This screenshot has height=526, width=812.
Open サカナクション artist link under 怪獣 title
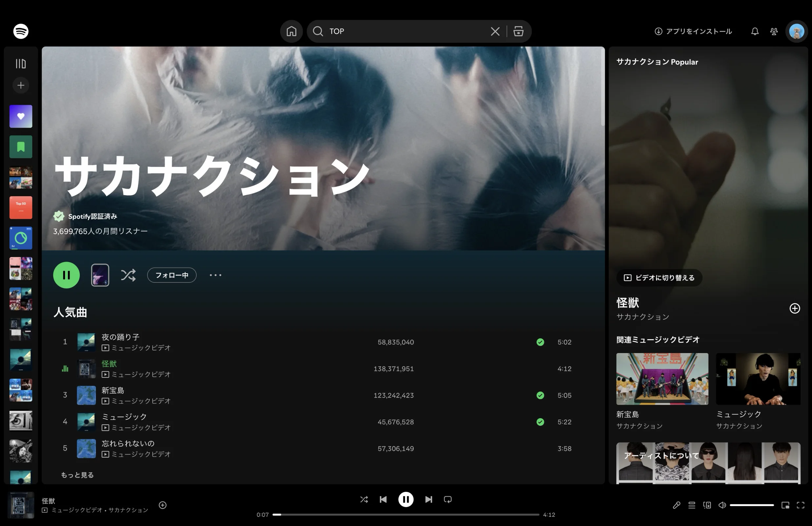(x=643, y=317)
